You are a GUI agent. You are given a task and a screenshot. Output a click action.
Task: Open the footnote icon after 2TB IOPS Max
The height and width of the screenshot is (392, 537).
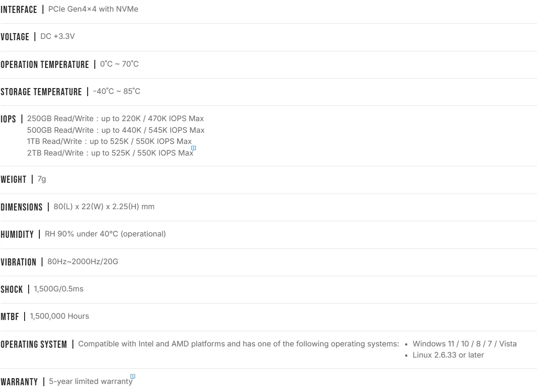pyautogui.click(x=194, y=148)
